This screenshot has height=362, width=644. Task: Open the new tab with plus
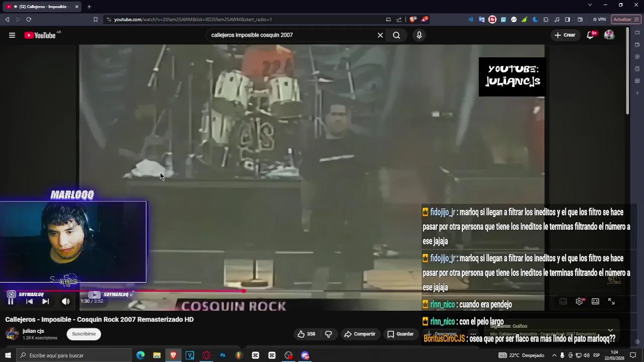89,7
